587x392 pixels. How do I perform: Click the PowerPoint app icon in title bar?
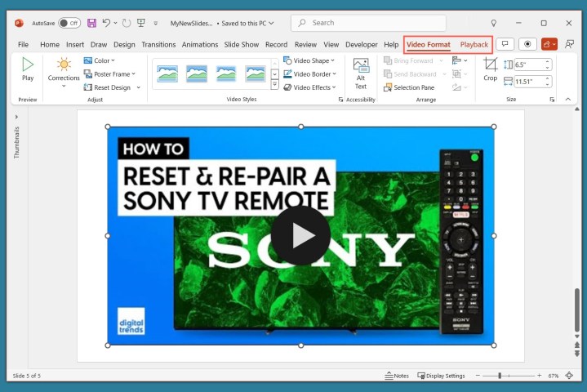(x=19, y=23)
